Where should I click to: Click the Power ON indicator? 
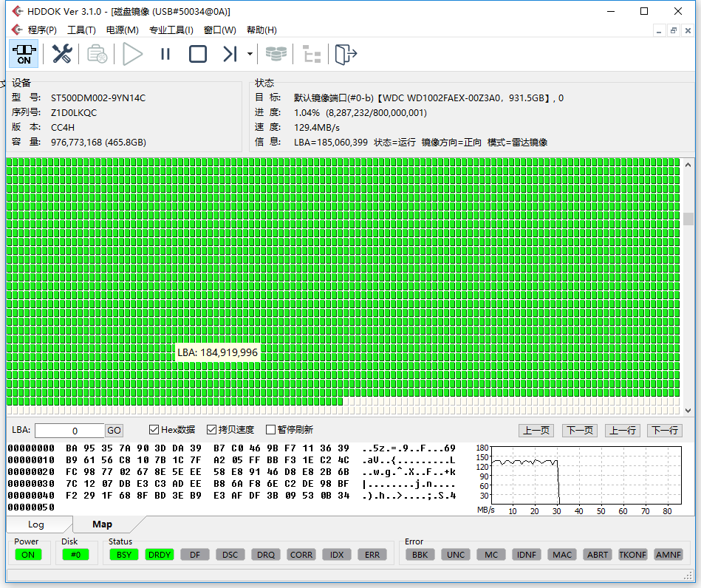click(x=28, y=555)
